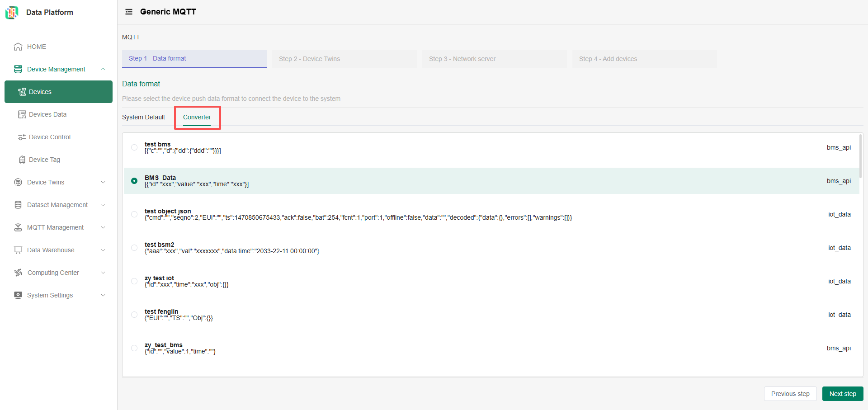Screen dimensions: 868x410
Task: Select the Devices Data icon in sidebar
Action: click(22, 114)
